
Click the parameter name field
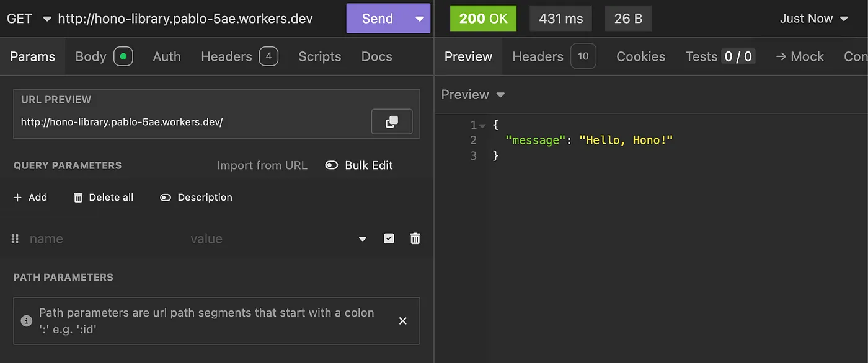(105, 239)
